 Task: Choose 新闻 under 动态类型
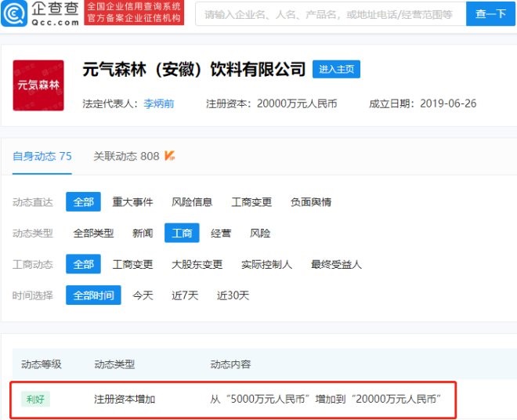(x=143, y=234)
